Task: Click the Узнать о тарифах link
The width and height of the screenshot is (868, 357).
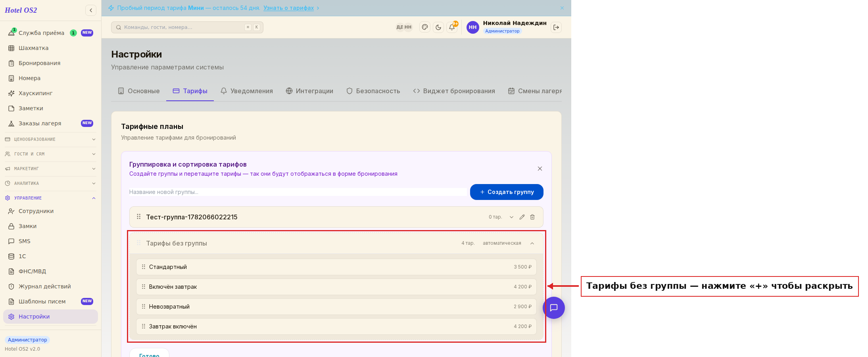Action: pos(288,8)
